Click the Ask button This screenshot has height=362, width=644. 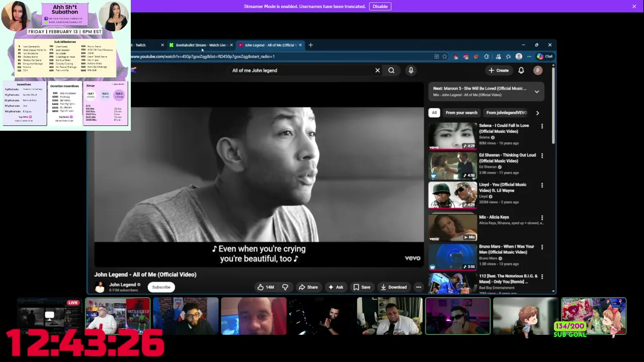(x=336, y=287)
